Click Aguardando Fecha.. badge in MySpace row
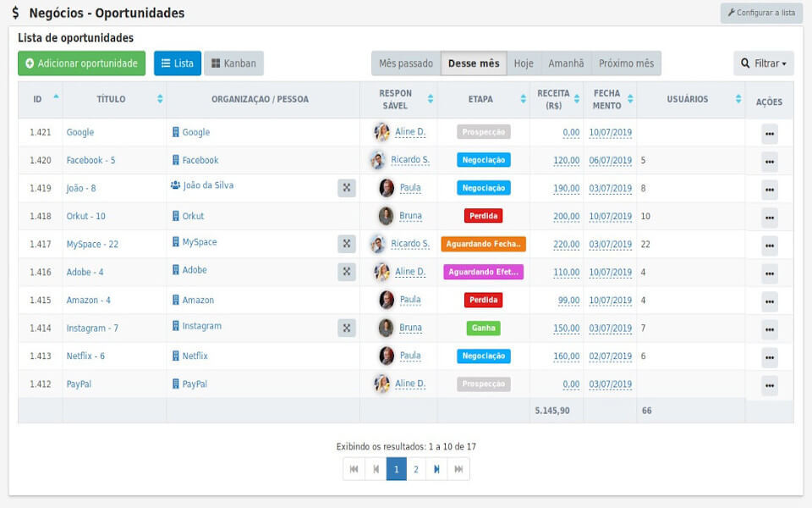Screen dimensions: 812x508 tap(483, 244)
